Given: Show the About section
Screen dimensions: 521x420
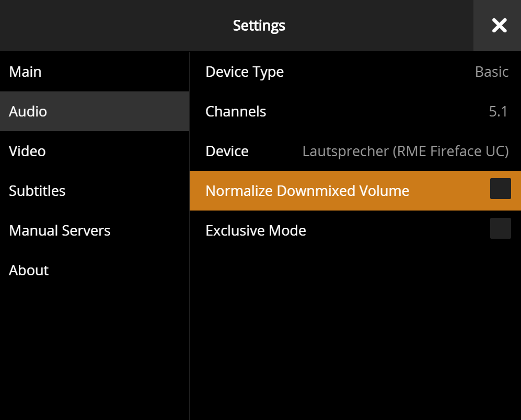Looking at the screenshot, I should click(29, 270).
